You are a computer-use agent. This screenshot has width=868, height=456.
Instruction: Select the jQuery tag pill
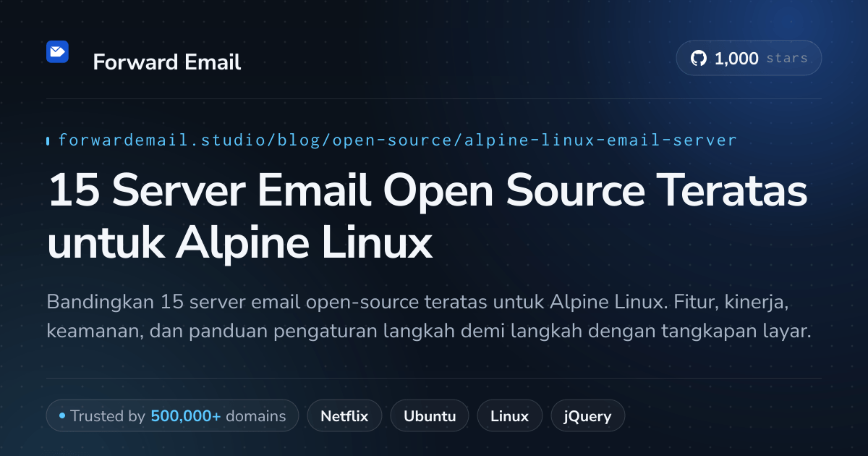click(x=588, y=416)
